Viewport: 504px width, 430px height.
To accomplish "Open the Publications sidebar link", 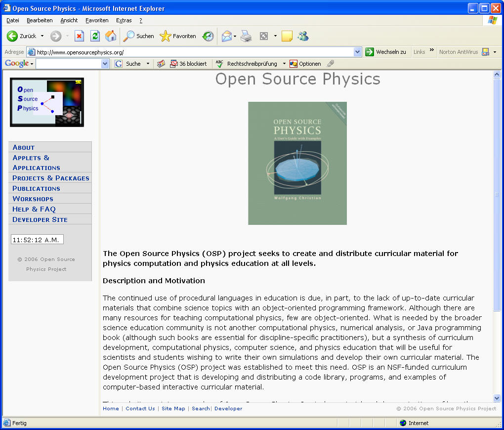I will tap(36, 188).
